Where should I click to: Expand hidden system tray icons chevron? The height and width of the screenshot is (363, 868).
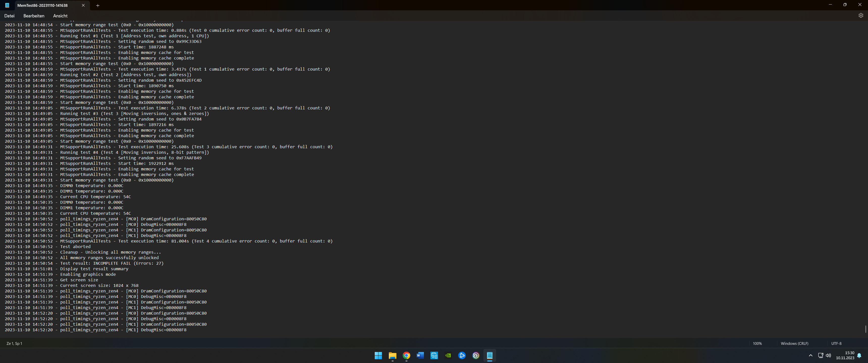click(x=810, y=355)
